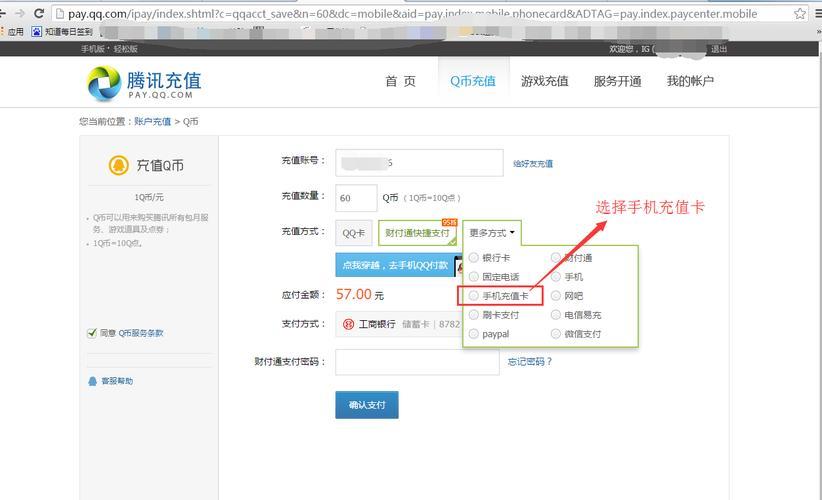
Task: Open the 服务开通 tab
Action: (618, 81)
